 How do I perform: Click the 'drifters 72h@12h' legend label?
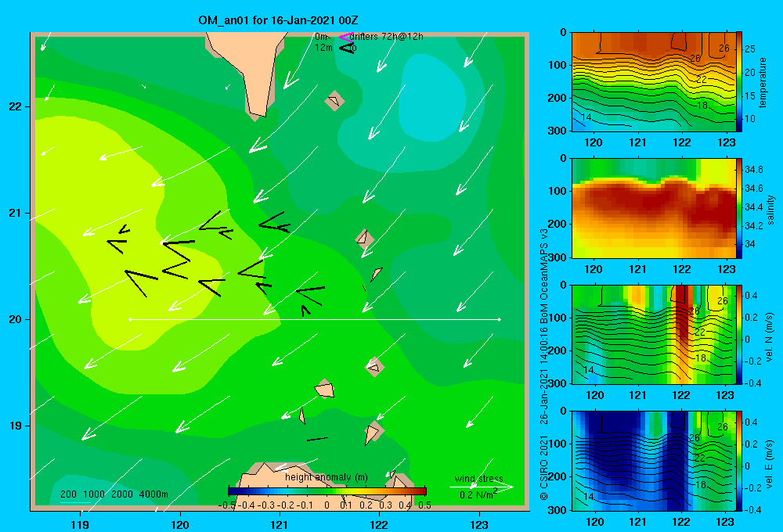[387, 37]
